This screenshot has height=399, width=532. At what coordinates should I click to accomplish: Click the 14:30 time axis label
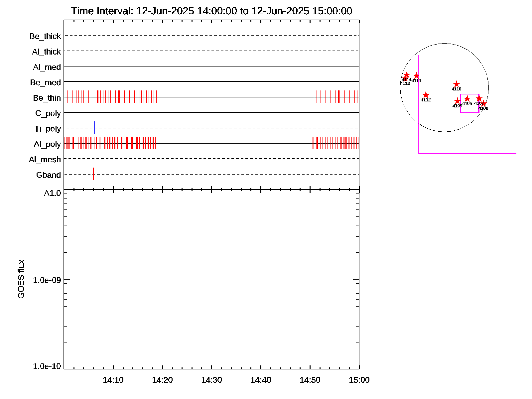tap(211, 380)
